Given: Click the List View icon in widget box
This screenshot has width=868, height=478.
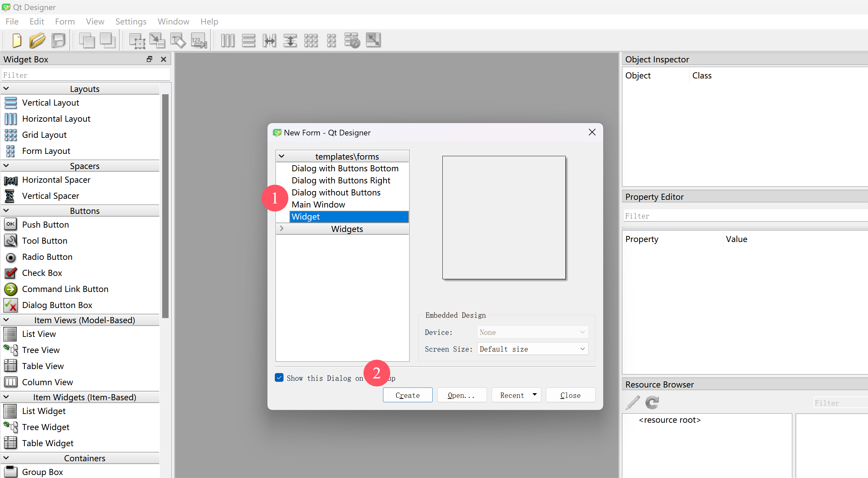Looking at the screenshot, I should (x=11, y=334).
